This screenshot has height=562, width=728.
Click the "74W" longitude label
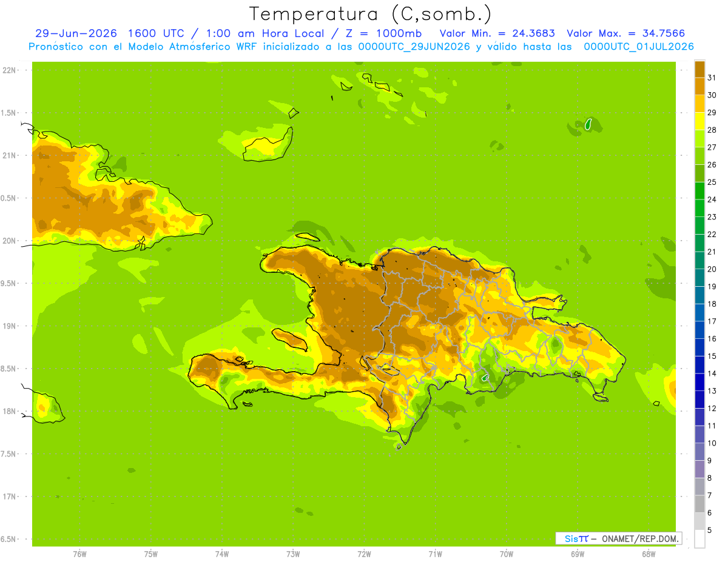tap(221, 554)
